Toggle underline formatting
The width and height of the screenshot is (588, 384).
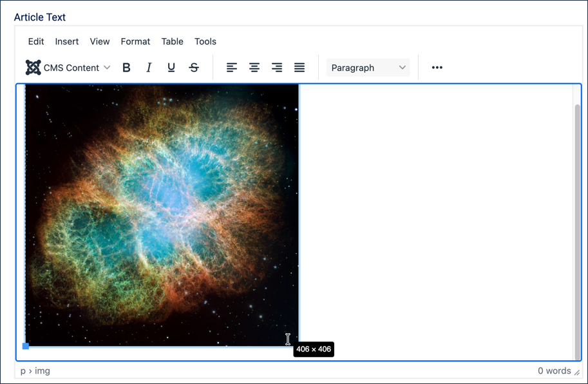click(x=171, y=68)
